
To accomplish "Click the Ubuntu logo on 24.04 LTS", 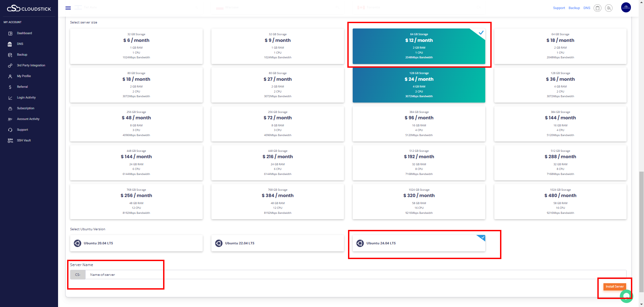I will coord(360,243).
